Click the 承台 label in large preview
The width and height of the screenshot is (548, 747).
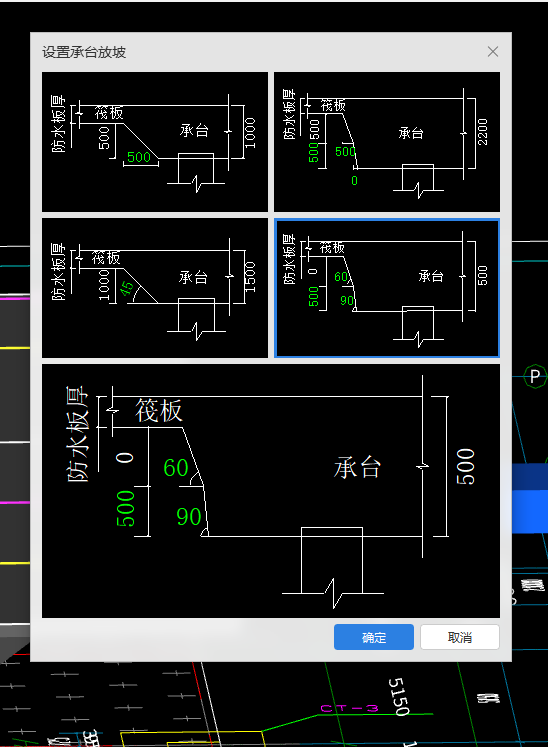[357, 467]
